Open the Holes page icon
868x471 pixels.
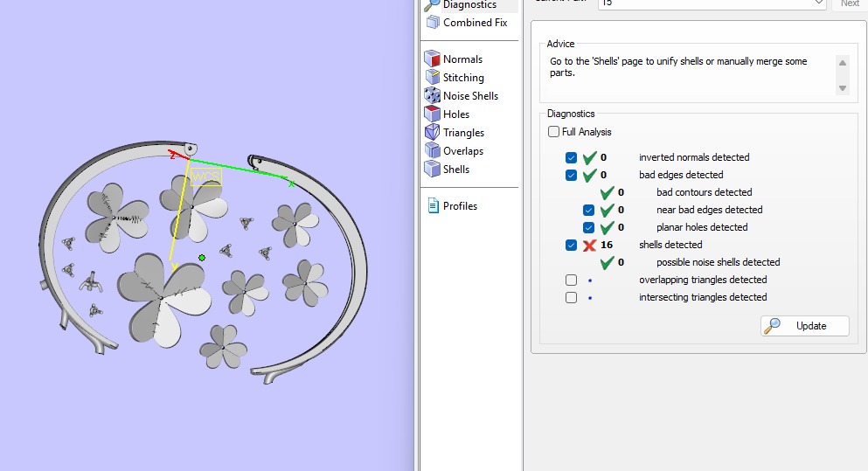(x=433, y=114)
